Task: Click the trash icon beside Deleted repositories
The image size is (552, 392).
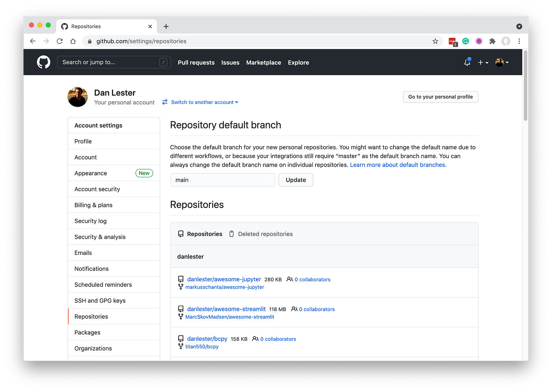Action: (231, 234)
